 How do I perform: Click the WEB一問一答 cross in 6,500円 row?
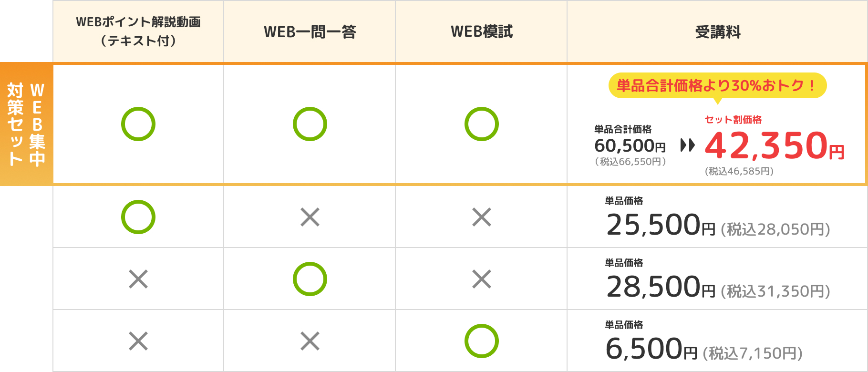pos(310,341)
